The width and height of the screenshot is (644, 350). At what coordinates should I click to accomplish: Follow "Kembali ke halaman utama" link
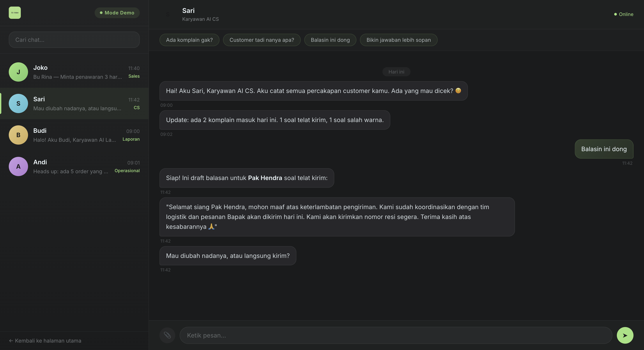45,341
